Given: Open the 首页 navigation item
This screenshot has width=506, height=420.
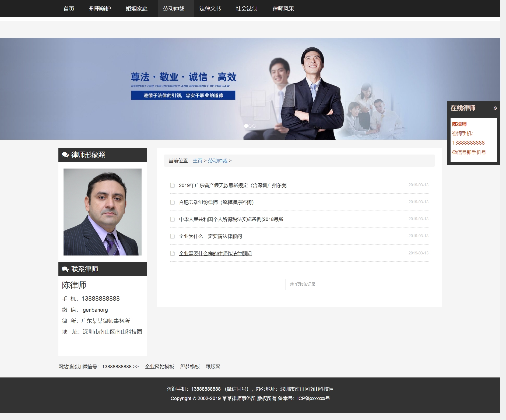Looking at the screenshot, I should (69, 9).
